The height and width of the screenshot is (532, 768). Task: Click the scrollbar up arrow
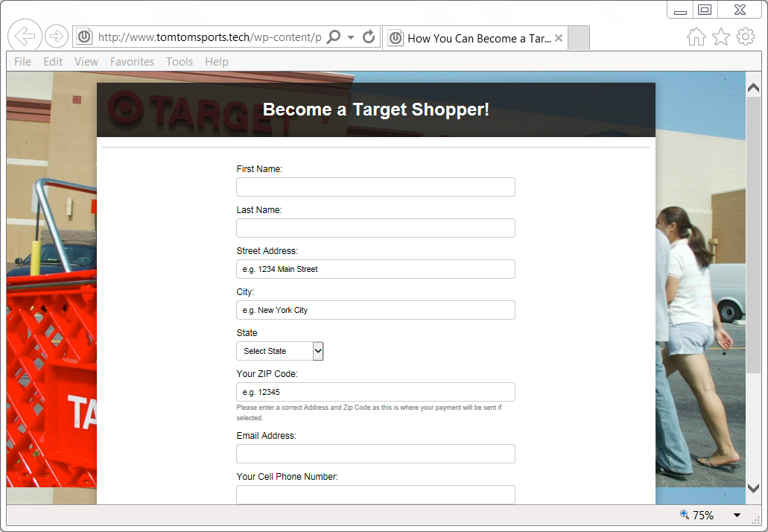click(753, 88)
